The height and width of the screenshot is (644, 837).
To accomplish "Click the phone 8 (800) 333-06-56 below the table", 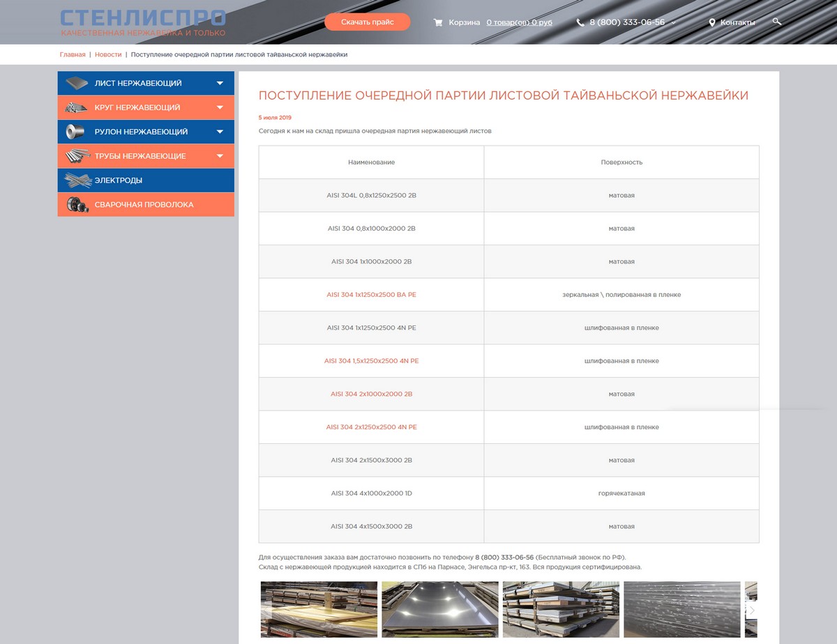I will click(x=504, y=558).
